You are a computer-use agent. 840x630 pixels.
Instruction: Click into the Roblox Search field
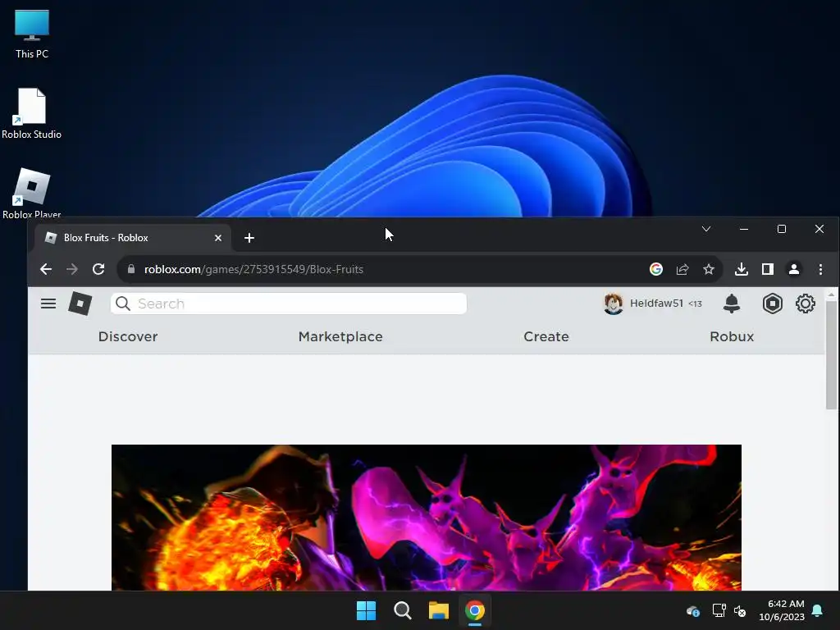pyautogui.click(x=289, y=304)
